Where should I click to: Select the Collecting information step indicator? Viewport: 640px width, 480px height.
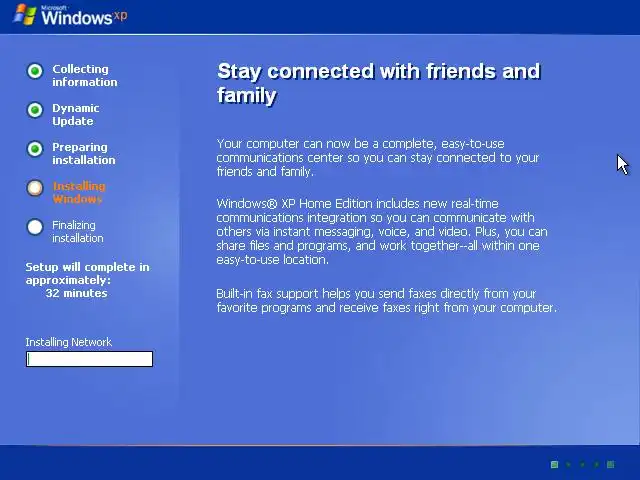point(35,71)
